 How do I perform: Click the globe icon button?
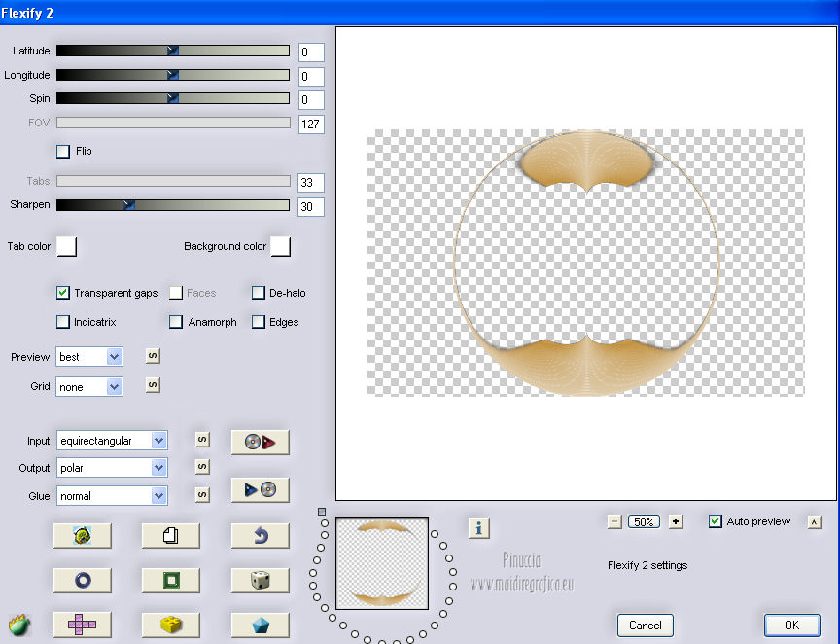click(x=82, y=535)
